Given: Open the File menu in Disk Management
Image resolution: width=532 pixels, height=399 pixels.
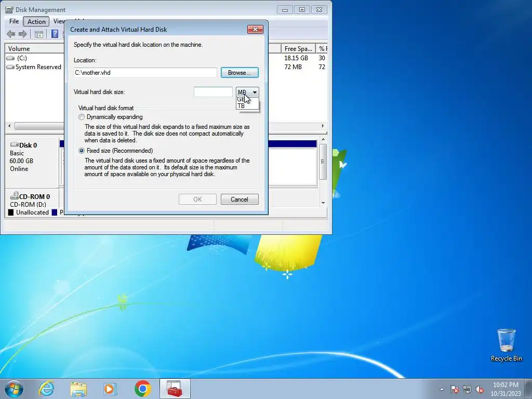Looking at the screenshot, I should point(14,21).
